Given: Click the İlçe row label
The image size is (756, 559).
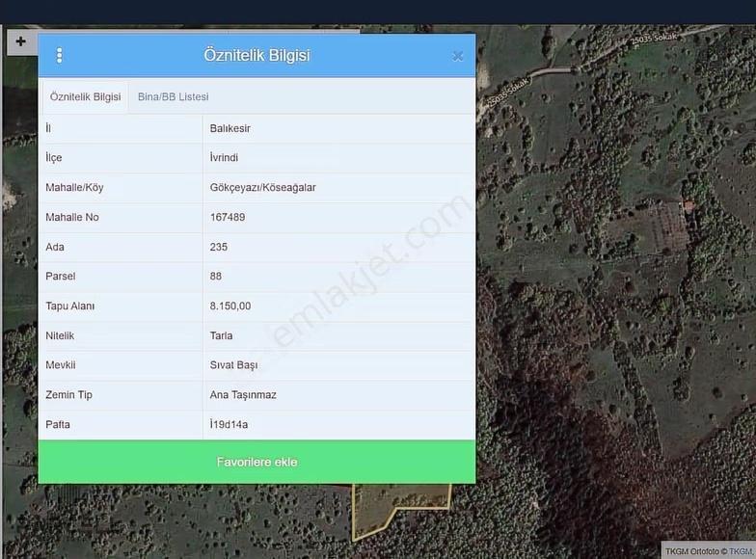Looking at the screenshot, I should (54, 158).
